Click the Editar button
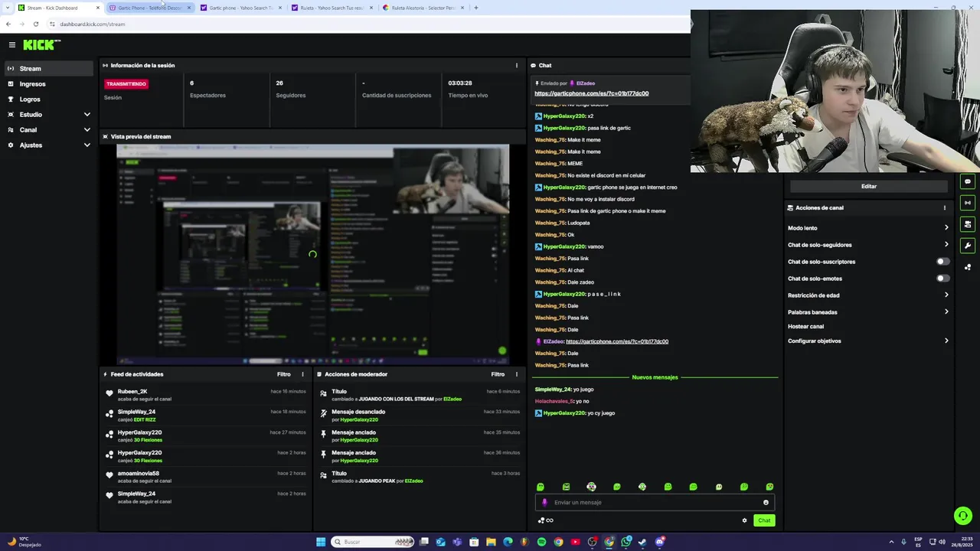This screenshot has width=980, height=551. point(869,186)
